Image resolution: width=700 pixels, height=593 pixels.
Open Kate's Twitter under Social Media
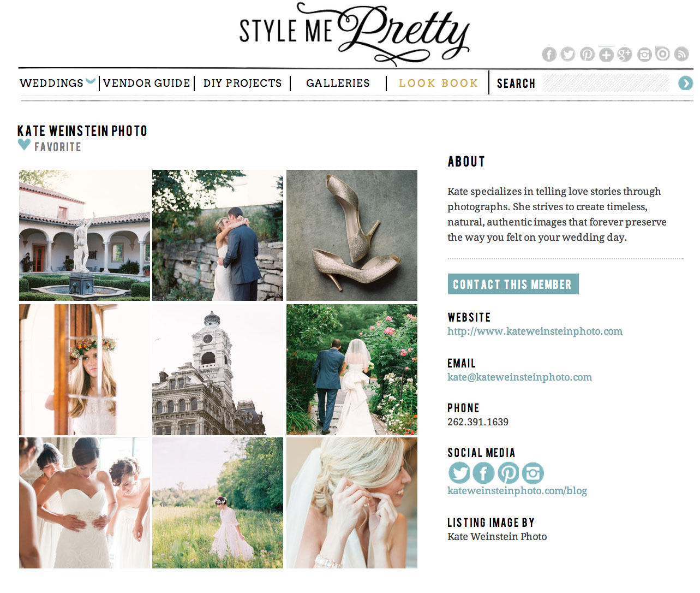(459, 473)
